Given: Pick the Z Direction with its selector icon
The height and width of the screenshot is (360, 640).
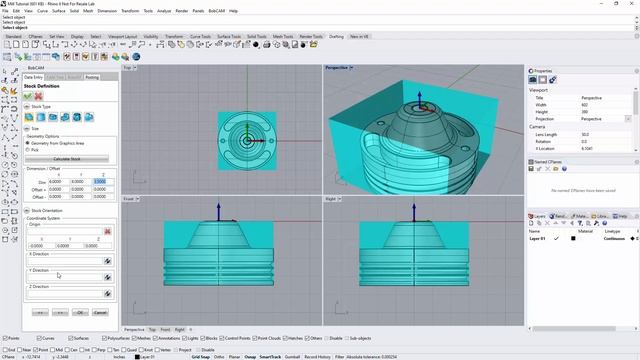Looking at the screenshot, I should (107, 293).
